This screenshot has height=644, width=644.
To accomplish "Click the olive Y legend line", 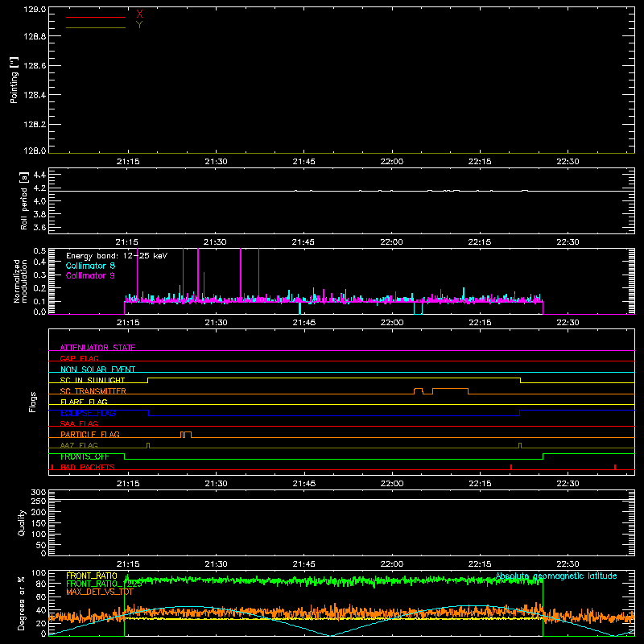I will click(x=96, y=27).
